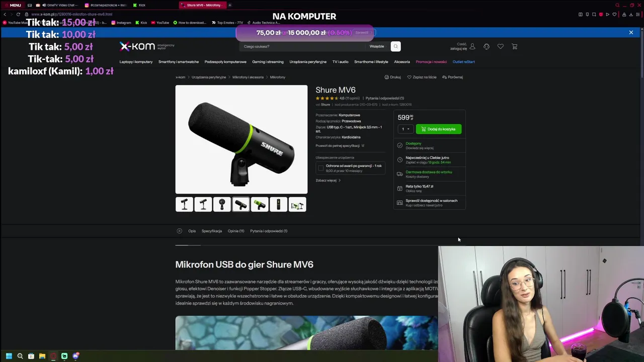Viewport: 644px width, 362px height.
Task: Click Dowiedz się więcej under Dostępny
Action: pos(420,148)
